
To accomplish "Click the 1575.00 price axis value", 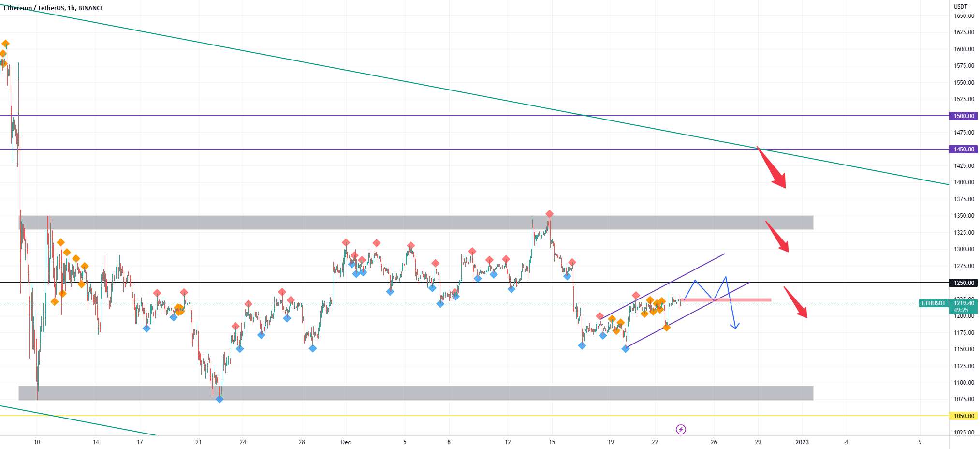I will (x=964, y=66).
